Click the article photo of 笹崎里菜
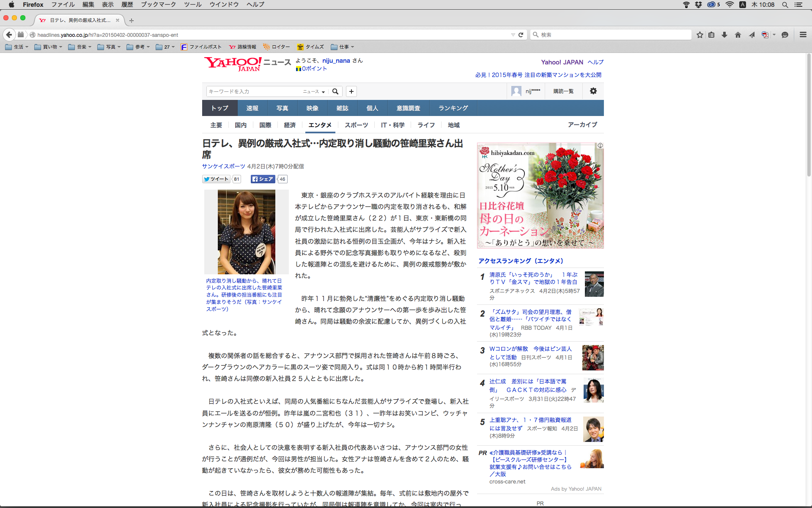812x508 pixels. pyautogui.click(x=246, y=232)
